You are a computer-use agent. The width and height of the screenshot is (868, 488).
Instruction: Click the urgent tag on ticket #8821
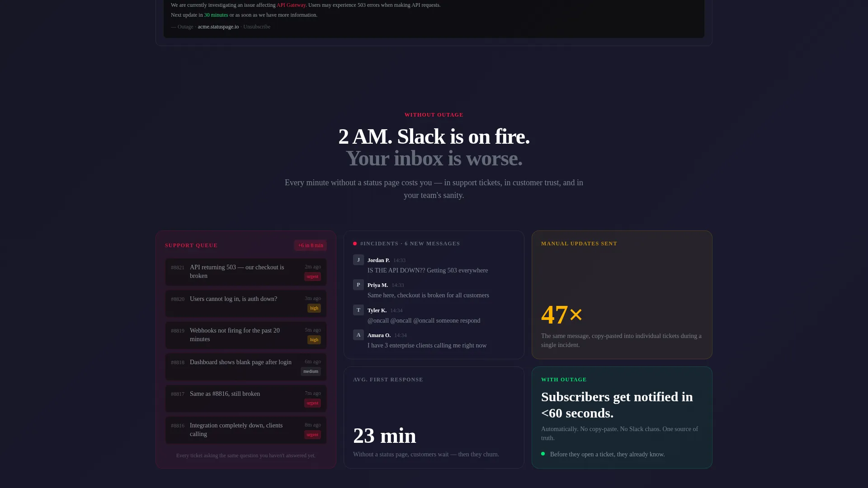coord(312,277)
